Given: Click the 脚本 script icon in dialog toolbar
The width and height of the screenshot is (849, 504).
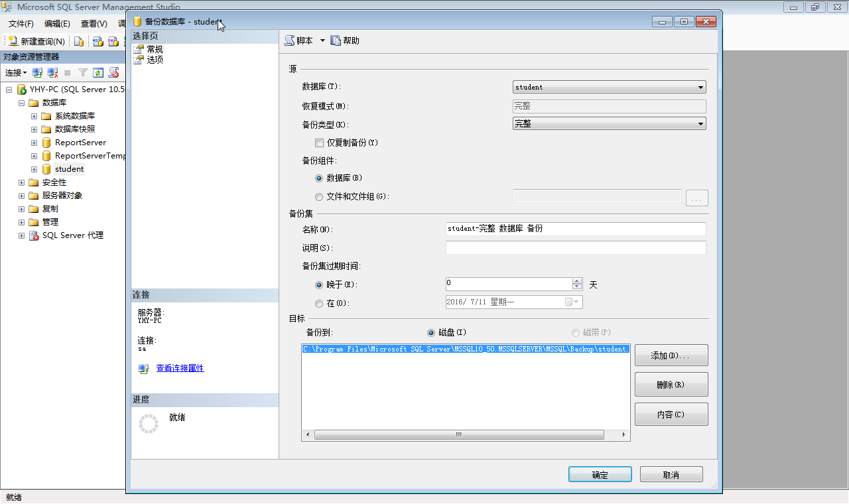Looking at the screenshot, I should pos(290,40).
